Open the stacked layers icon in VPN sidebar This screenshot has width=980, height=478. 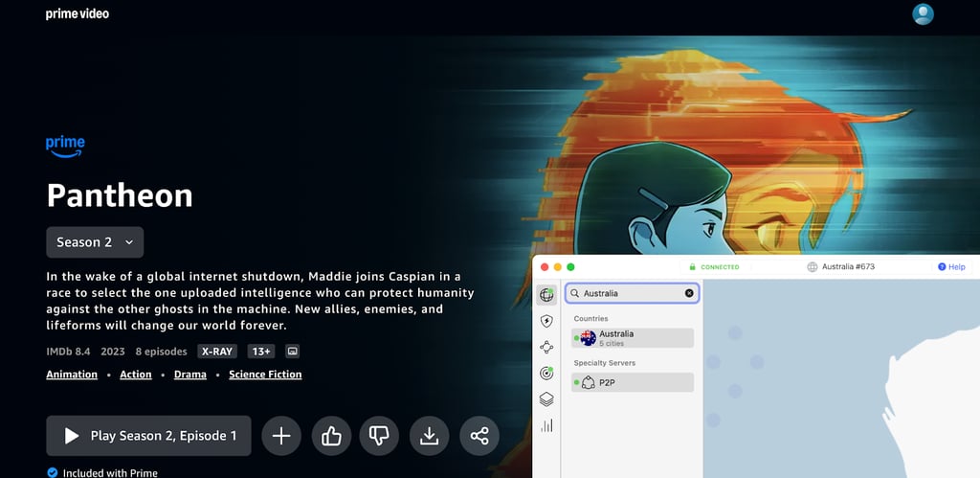546,399
